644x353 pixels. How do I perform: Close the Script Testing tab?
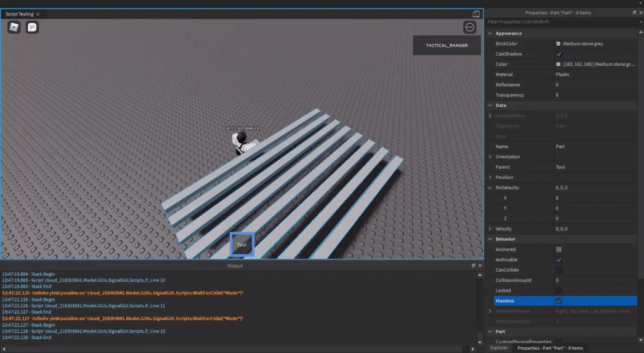click(38, 14)
